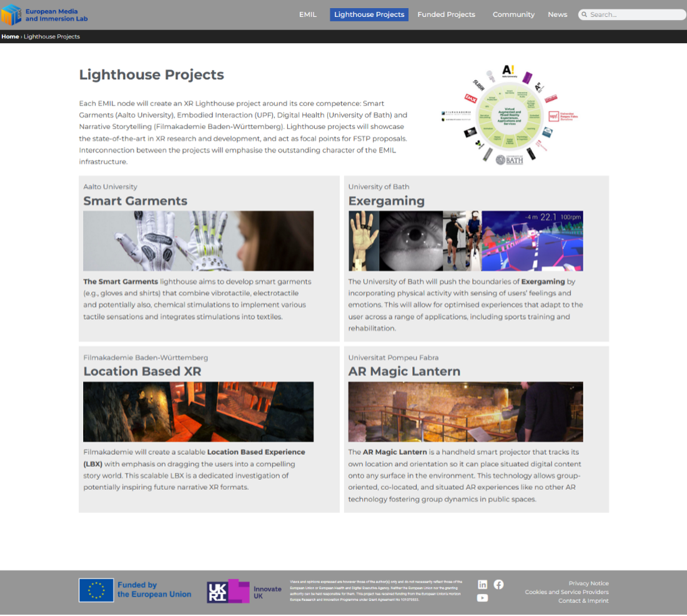Screen dimensions: 687x616
Task: Click the UKRI Innovate UK logo
Action: (244, 590)
